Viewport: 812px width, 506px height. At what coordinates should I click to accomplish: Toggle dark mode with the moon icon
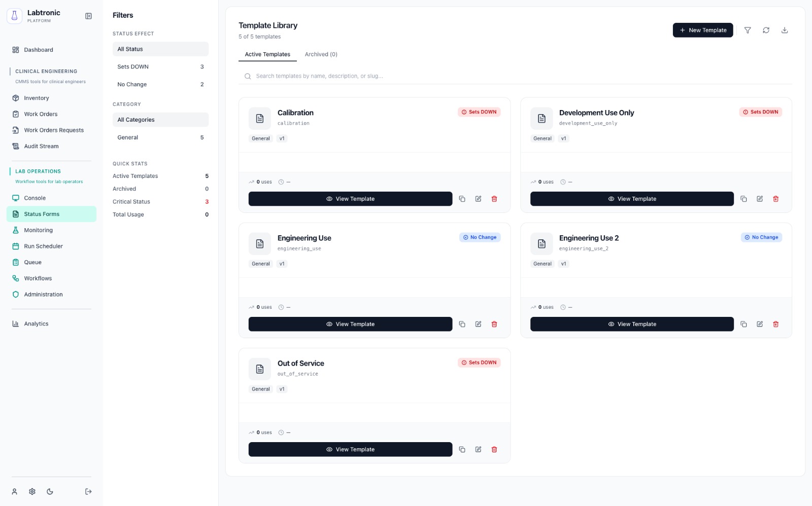[49, 491]
